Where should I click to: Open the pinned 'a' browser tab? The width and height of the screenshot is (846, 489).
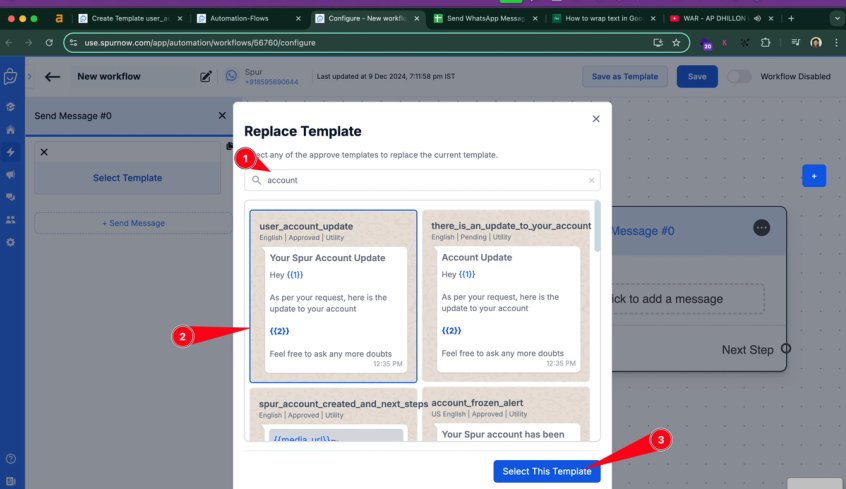click(59, 18)
